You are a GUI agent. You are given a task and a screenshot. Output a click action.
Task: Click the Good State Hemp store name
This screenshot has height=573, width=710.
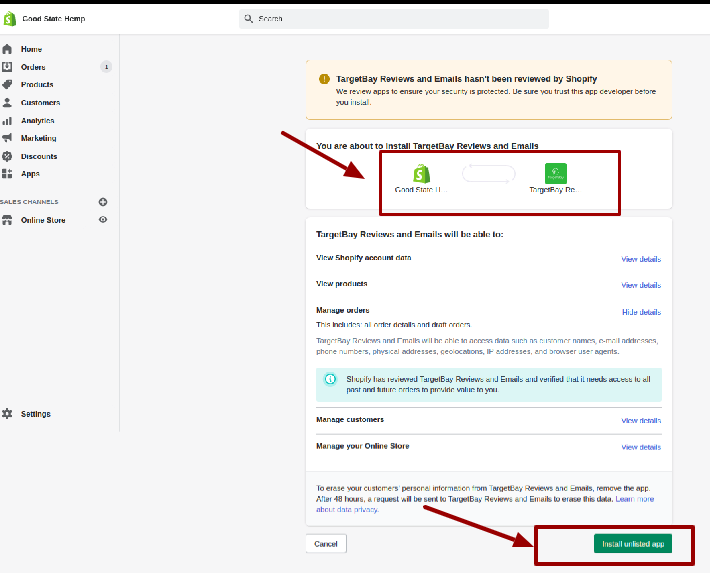point(54,19)
